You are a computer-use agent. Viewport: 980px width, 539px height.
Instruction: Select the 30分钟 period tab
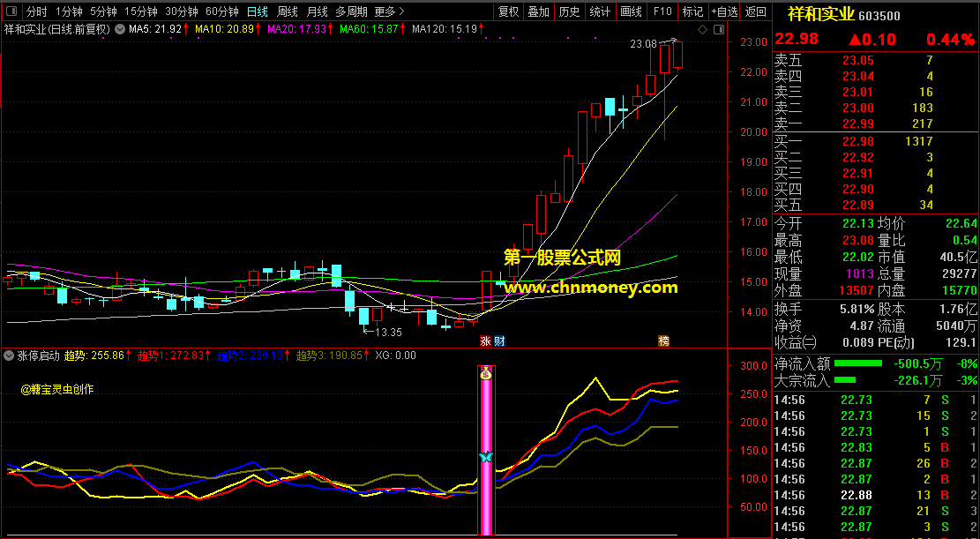tap(181, 11)
